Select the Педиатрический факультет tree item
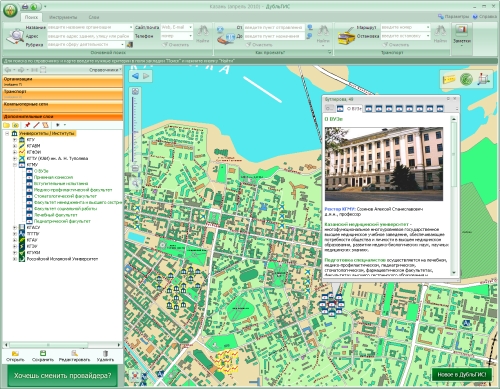Image resolution: width=500 pixels, height=389 pixels. (62, 221)
